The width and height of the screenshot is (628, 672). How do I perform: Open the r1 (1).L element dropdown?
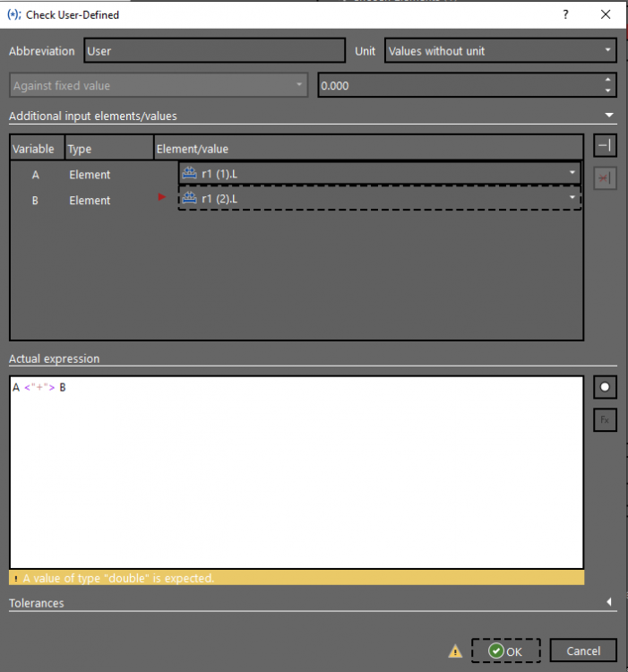tap(380, 173)
